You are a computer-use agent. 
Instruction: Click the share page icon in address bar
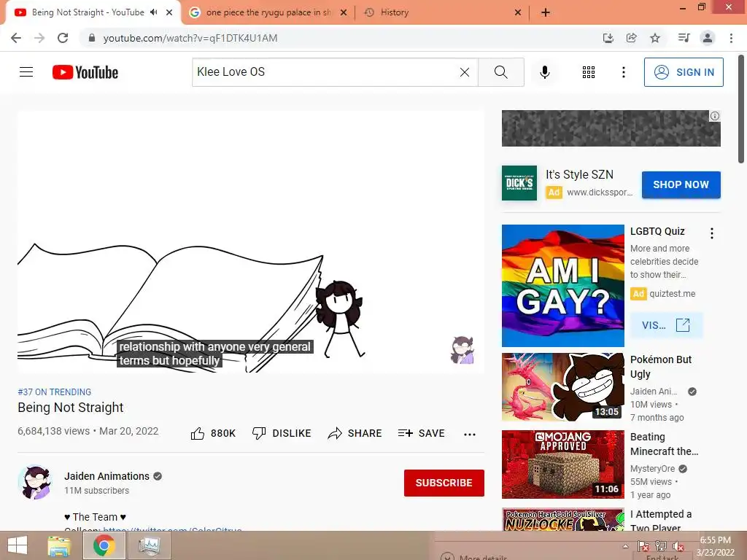(x=631, y=38)
